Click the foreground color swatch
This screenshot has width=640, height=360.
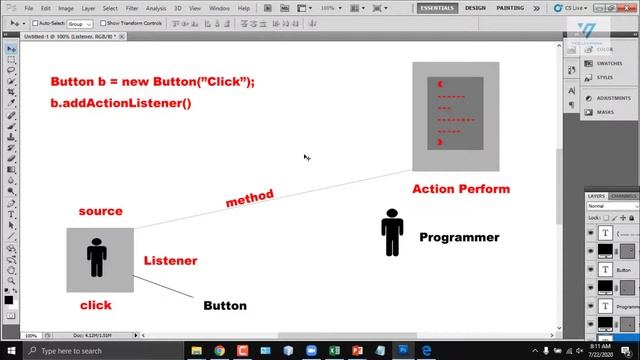tap(9, 300)
